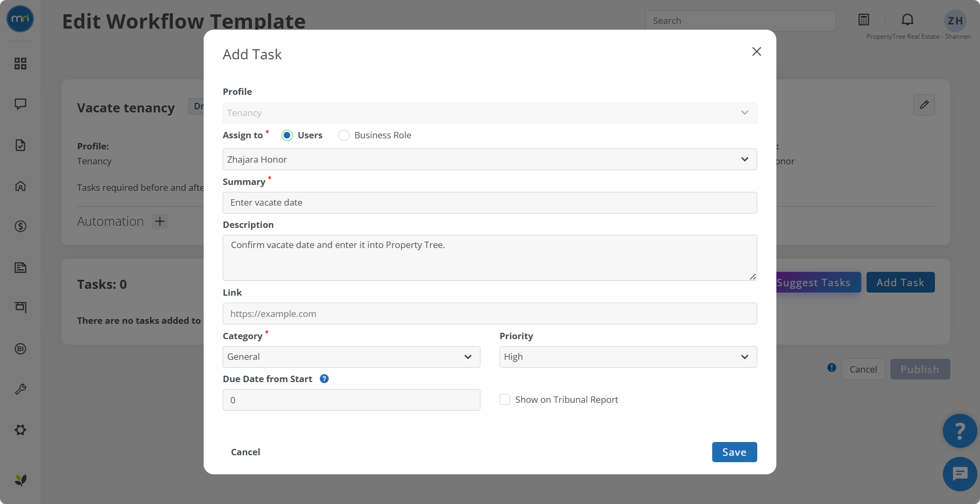Open the Zhajara Honor assignee dropdown
980x504 pixels.
pyautogui.click(x=489, y=160)
